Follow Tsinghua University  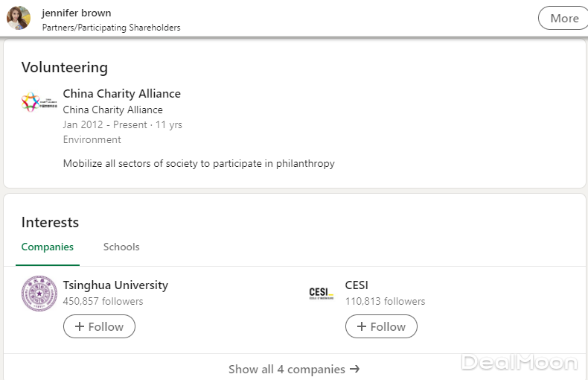(x=99, y=326)
